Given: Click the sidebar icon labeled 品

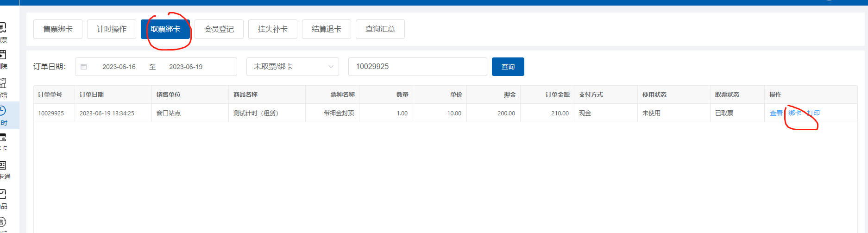Looking at the screenshot, I should coord(3,194).
